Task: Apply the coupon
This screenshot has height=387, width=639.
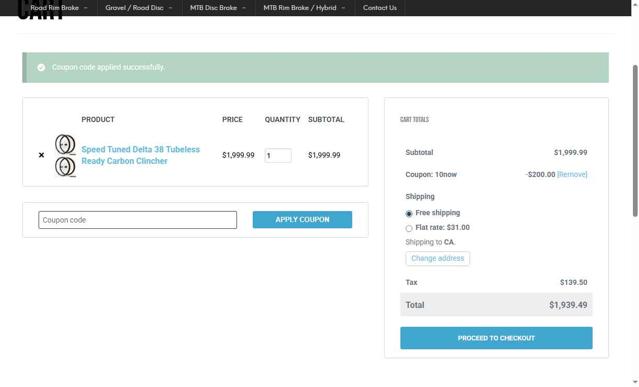Action: click(x=302, y=220)
